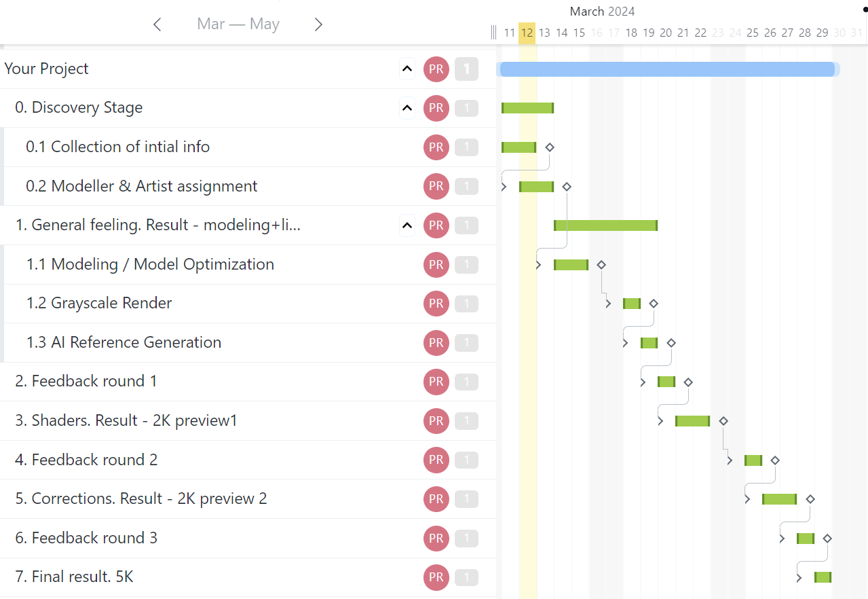Go to next date range arrow
The height and width of the screenshot is (599, 868).
(318, 24)
